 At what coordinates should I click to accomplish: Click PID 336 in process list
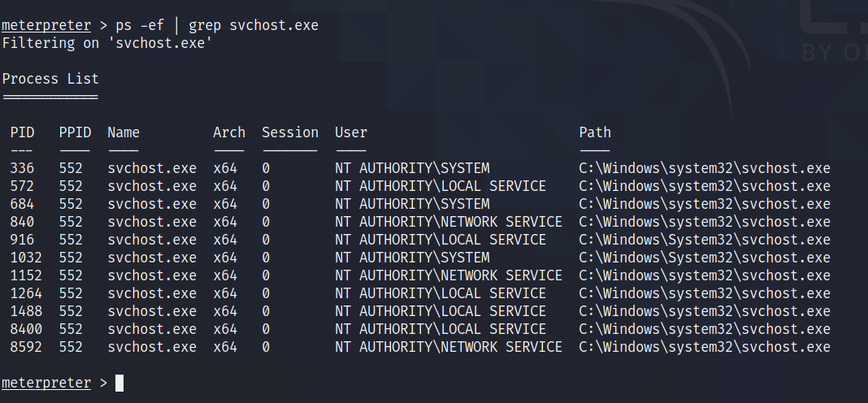click(22, 168)
